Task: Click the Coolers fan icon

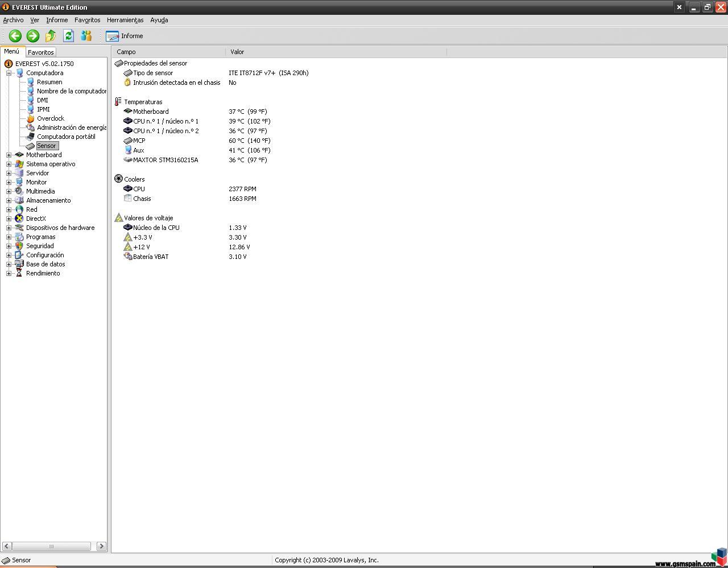Action: (x=118, y=179)
